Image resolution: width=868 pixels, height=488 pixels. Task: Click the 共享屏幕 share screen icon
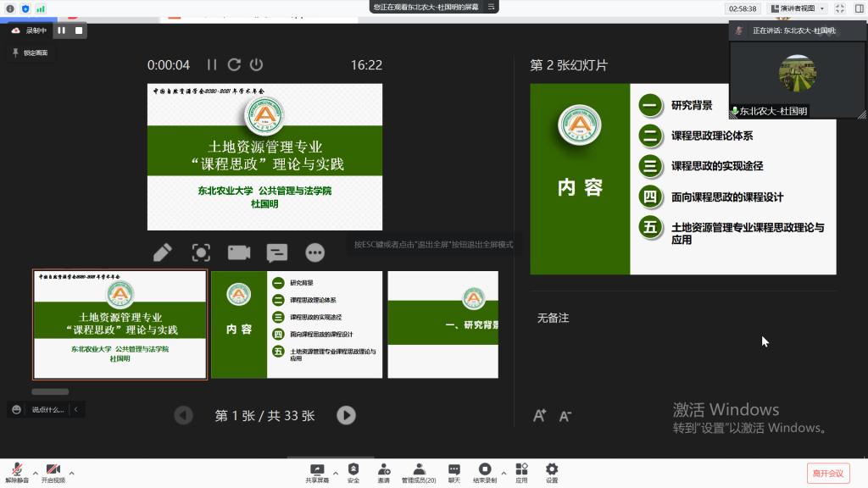318,470
